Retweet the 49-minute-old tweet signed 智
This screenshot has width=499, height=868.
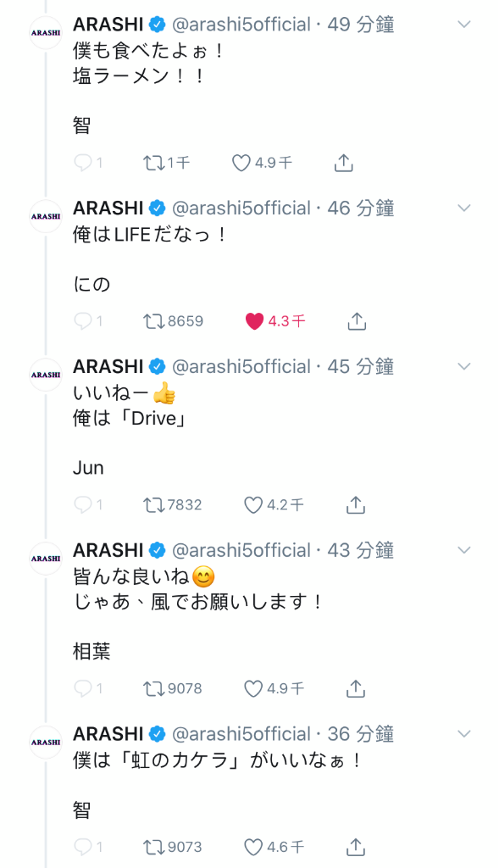pyautogui.click(x=152, y=163)
